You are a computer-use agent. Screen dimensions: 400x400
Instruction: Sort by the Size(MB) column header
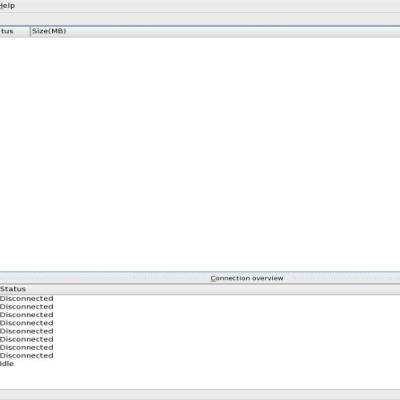coord(215,31)
